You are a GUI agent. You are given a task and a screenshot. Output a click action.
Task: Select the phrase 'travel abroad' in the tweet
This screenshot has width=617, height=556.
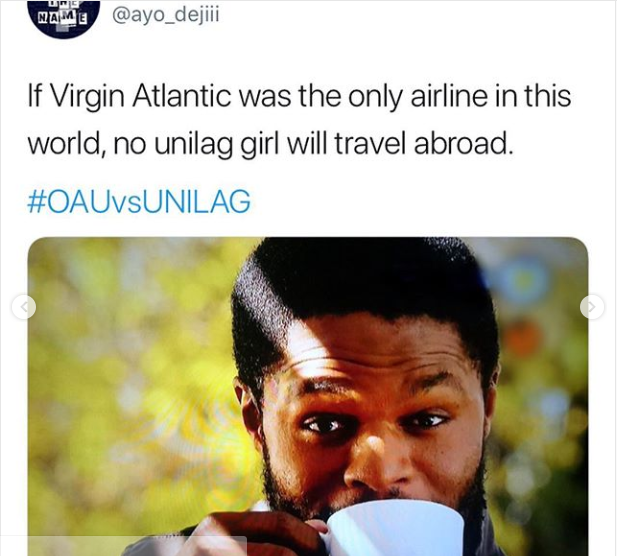tap(424, 144)
